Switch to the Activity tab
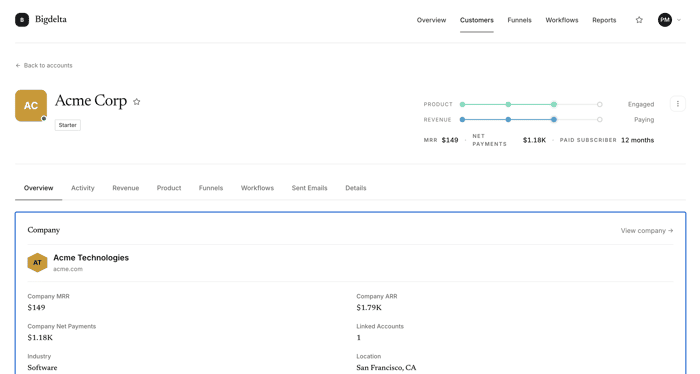This screenshot has height=374, width=700. [83, 188]
